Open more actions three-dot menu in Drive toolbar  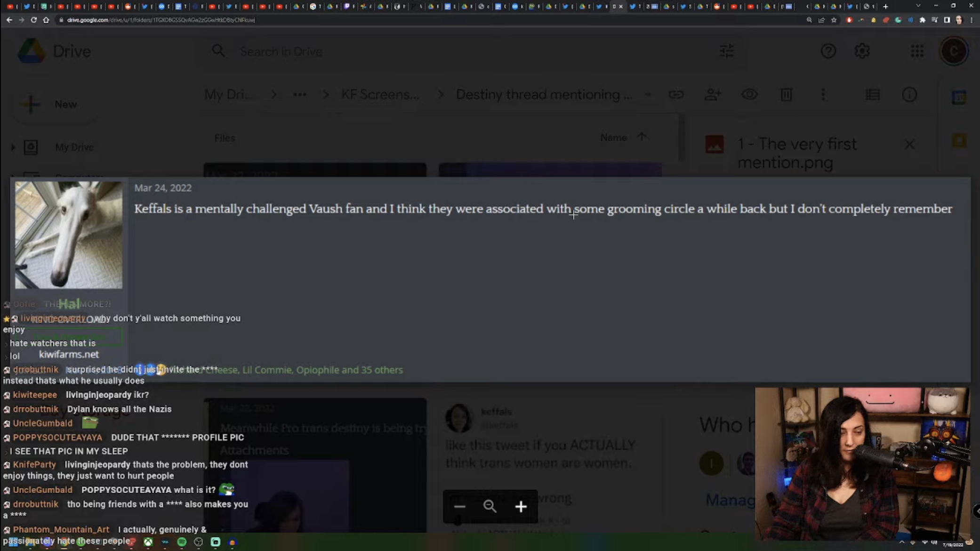point(823,95)
